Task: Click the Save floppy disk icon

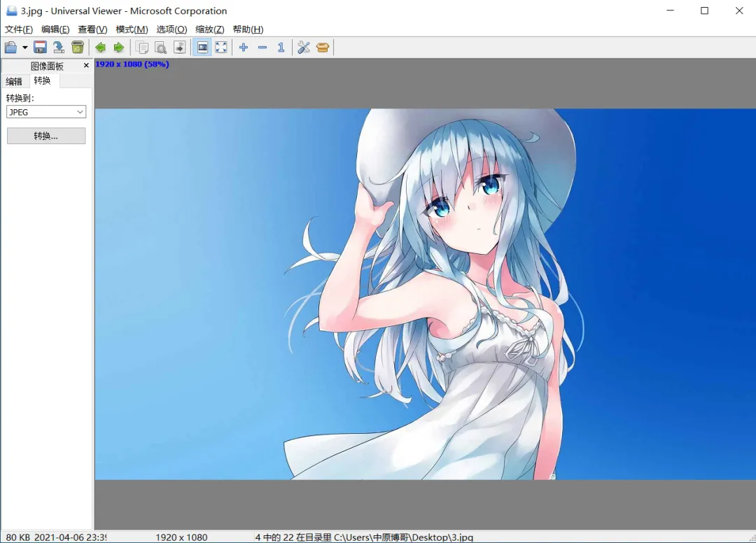Action: pyautogui.click(x=40, y=47)
